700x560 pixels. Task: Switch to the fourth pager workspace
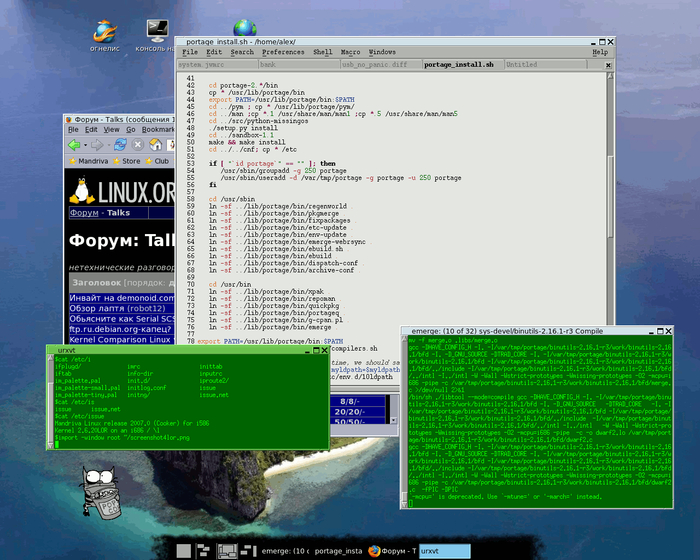pos(248,551)
